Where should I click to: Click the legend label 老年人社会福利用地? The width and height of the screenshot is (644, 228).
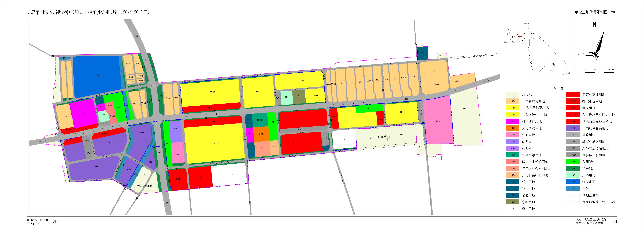click(537, 168)
